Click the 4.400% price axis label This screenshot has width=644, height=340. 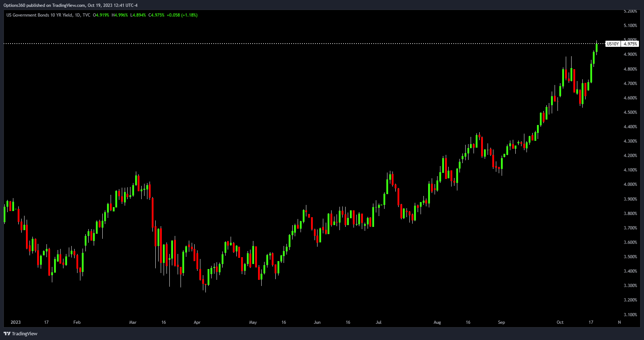pyautogui.click(x=630, y=127)
